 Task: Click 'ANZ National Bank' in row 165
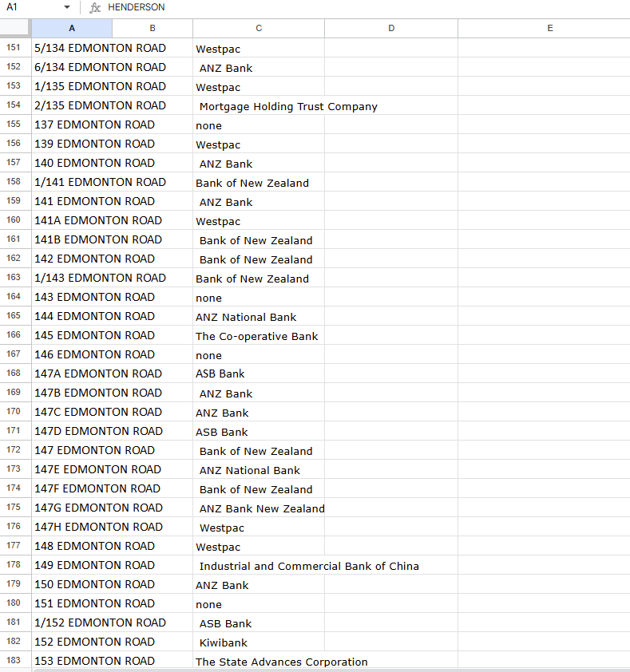point(259,317)
